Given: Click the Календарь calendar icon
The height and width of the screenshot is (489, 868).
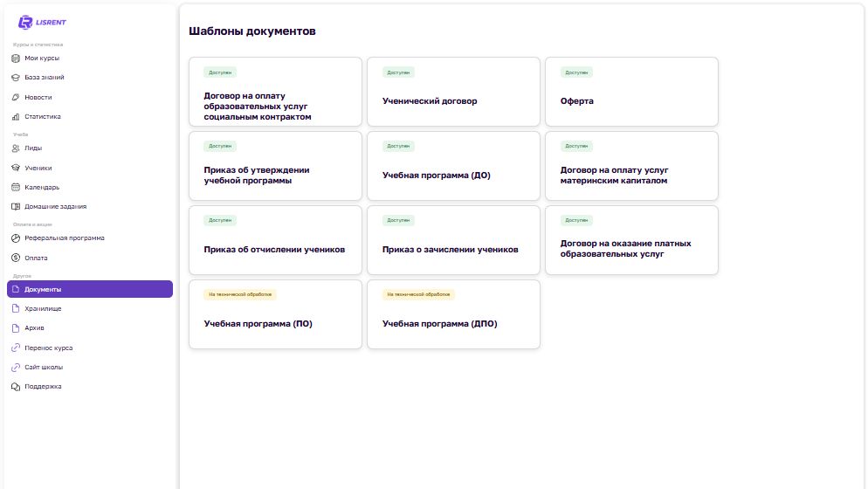Looking at the screenshot, I should tap(16, 187).
